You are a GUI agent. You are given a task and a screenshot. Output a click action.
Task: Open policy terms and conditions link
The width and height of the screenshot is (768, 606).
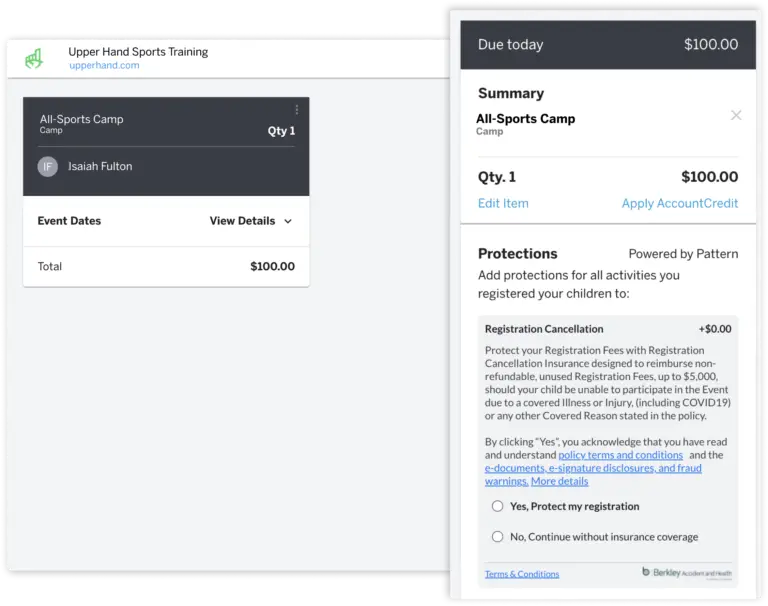pos(621,455)
